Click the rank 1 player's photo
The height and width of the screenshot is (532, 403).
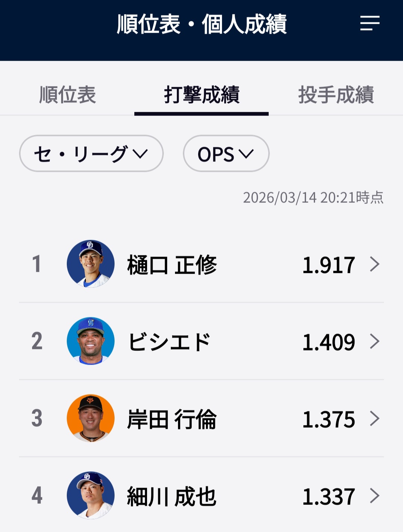pos(91,264)
